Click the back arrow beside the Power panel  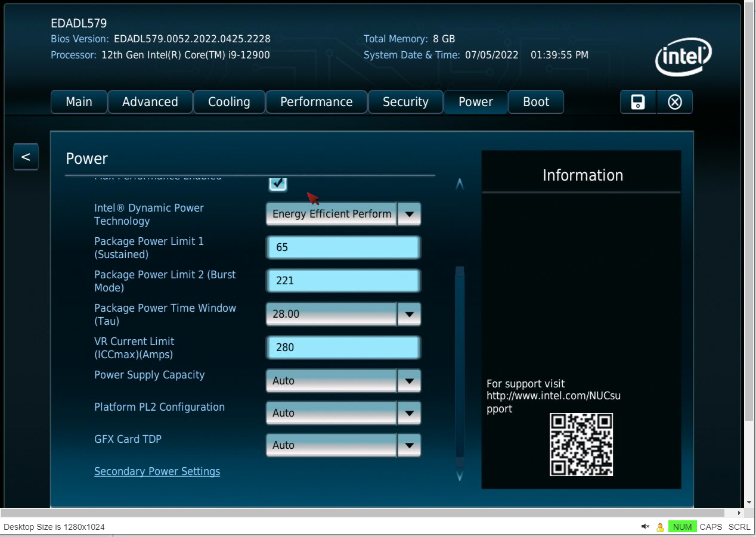point(26,156)
